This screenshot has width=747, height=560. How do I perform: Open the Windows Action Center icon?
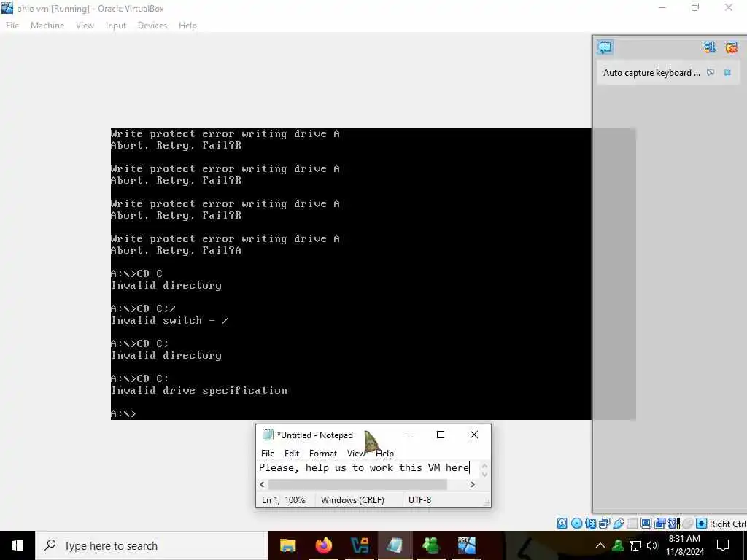coord(723,545)
